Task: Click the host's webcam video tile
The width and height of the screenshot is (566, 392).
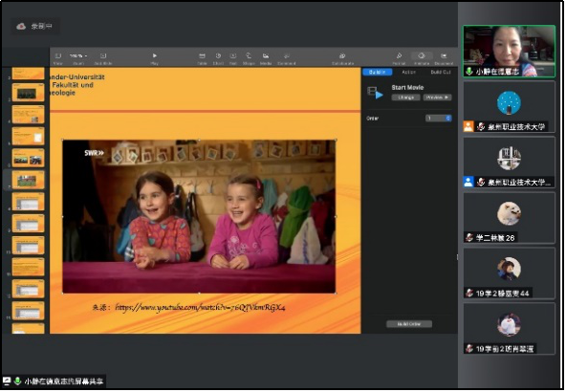Action: [509, 52]
